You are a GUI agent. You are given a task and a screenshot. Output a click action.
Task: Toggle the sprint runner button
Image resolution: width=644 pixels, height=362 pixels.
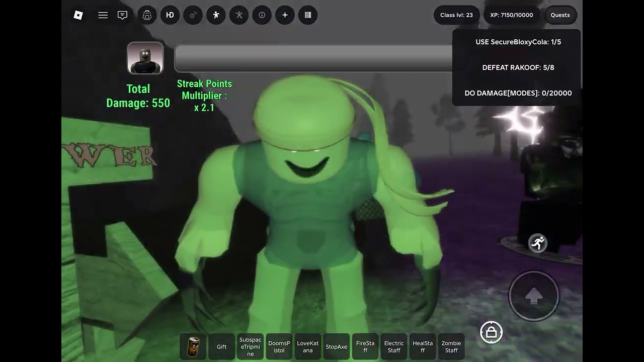pos(538,243)
